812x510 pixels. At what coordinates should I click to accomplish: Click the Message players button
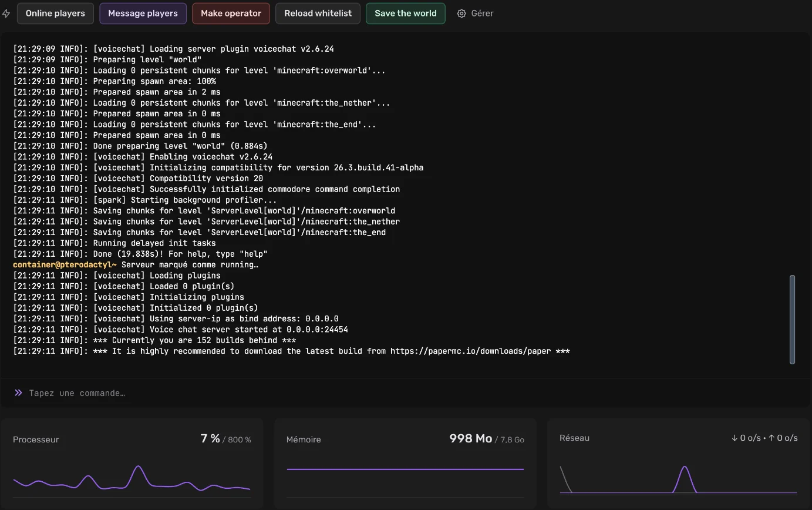coord(143,14)
